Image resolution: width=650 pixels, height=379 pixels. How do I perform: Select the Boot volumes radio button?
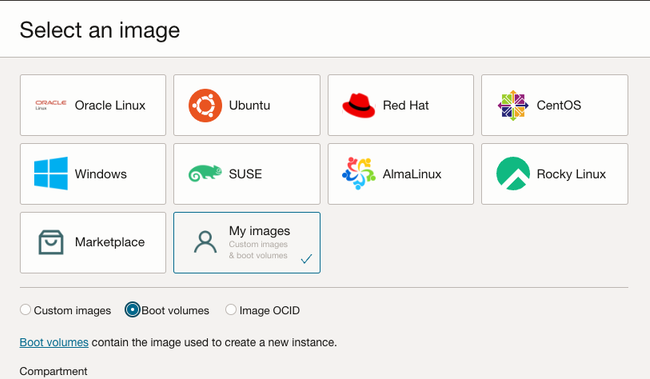(x=132, y=310)
